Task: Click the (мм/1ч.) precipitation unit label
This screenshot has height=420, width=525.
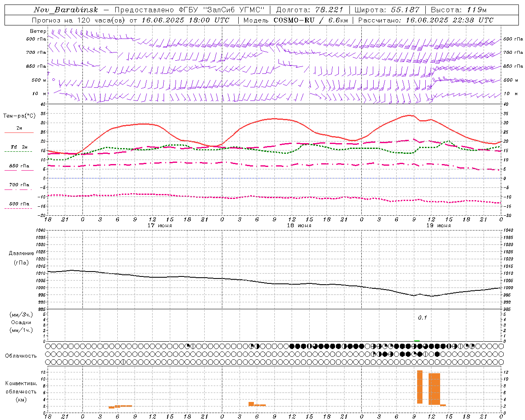Action: [x=21, y=330]
